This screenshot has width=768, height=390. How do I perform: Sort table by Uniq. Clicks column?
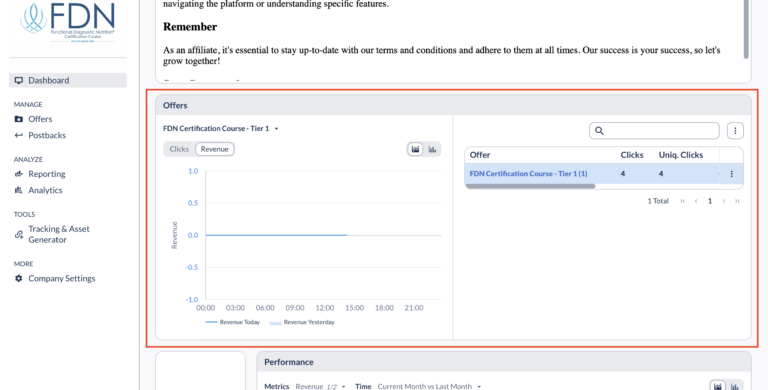coord(681,155)
